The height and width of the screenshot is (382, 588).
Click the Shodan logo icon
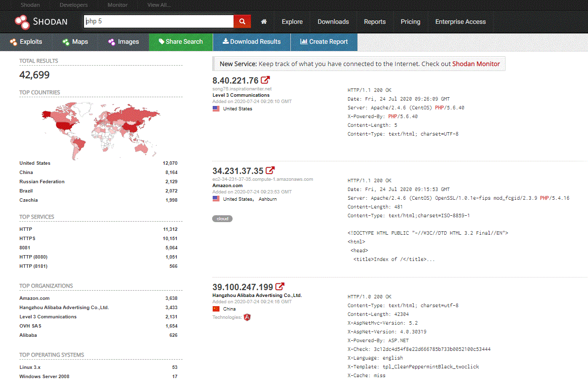point(22,21)
